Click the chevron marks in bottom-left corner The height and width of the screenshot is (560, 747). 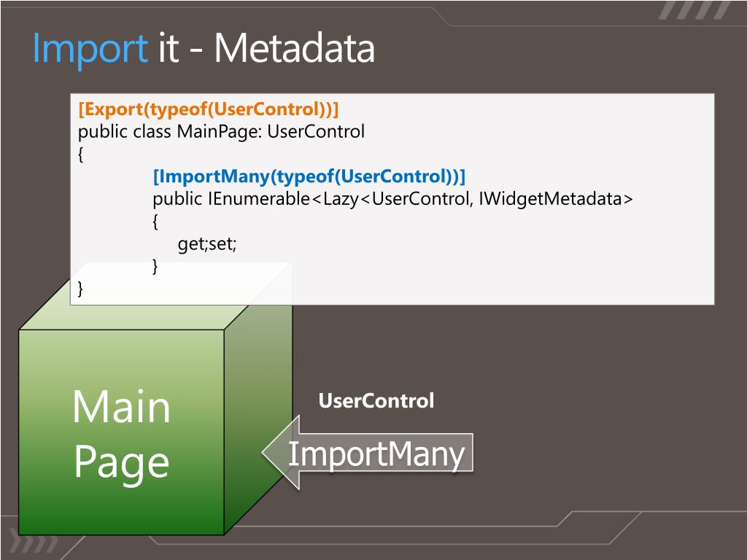click(34, 543)
